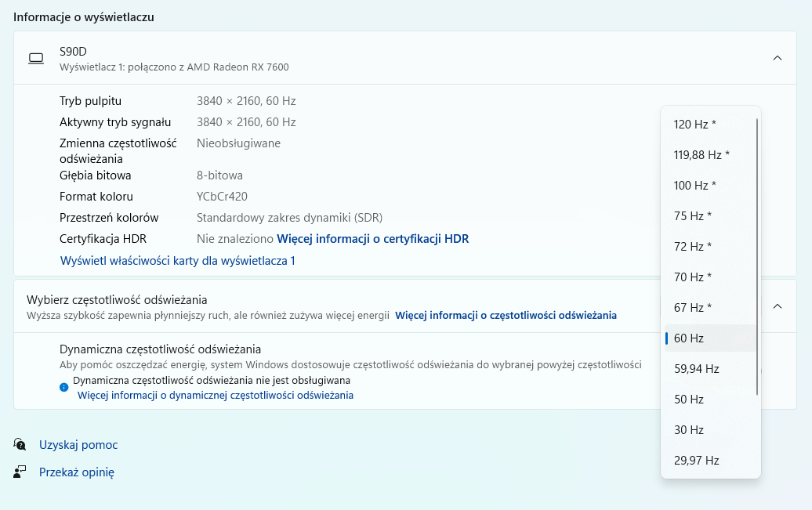Choose 29,97 Hz from the list
This screenshot has height=510, width=812.
(709, 461)
